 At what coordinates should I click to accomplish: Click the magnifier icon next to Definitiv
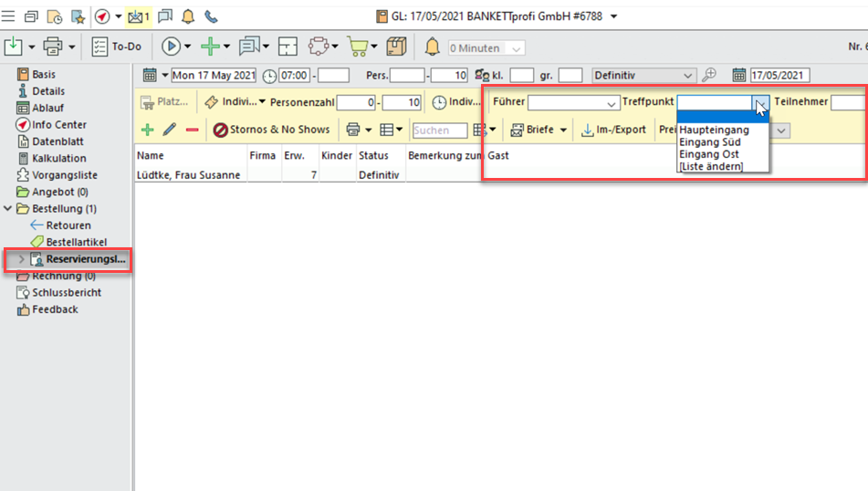(709, 76)
